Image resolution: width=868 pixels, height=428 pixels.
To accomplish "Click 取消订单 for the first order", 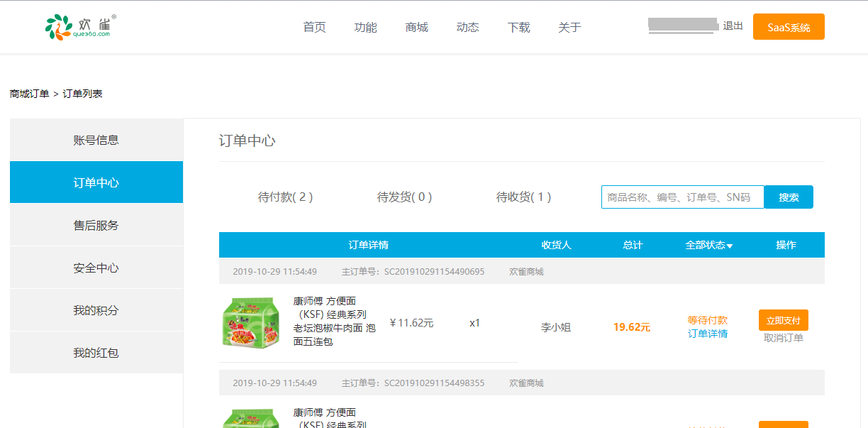I will 784,338.
